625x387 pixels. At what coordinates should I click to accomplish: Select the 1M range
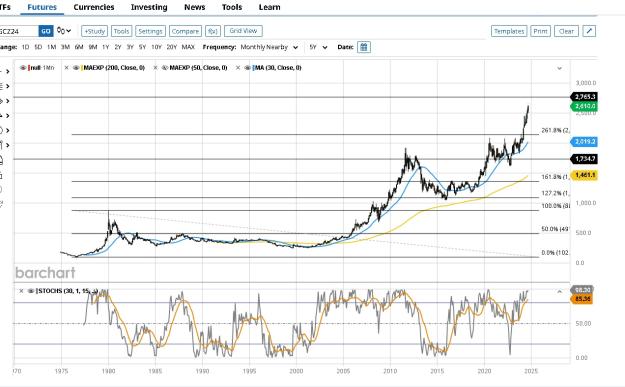[51, 47]
